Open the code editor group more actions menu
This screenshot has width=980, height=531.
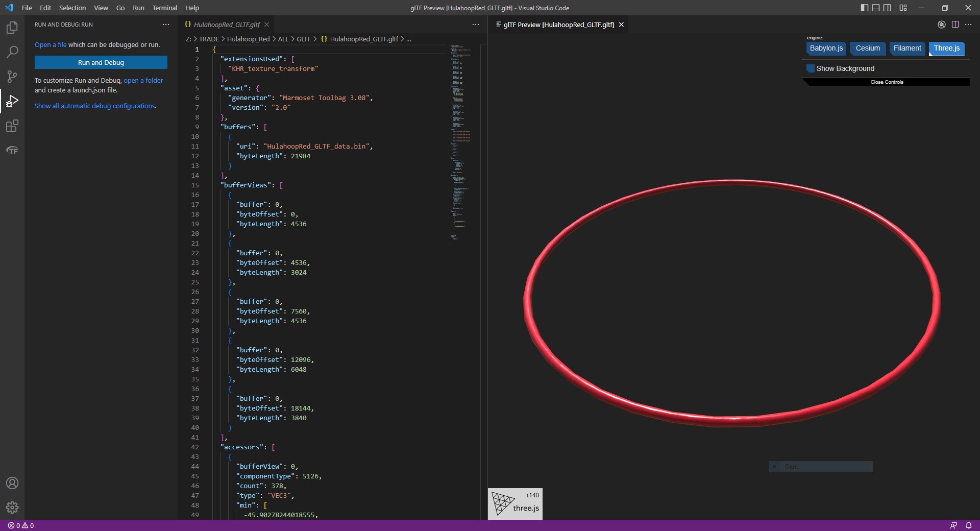pos(476,25)
